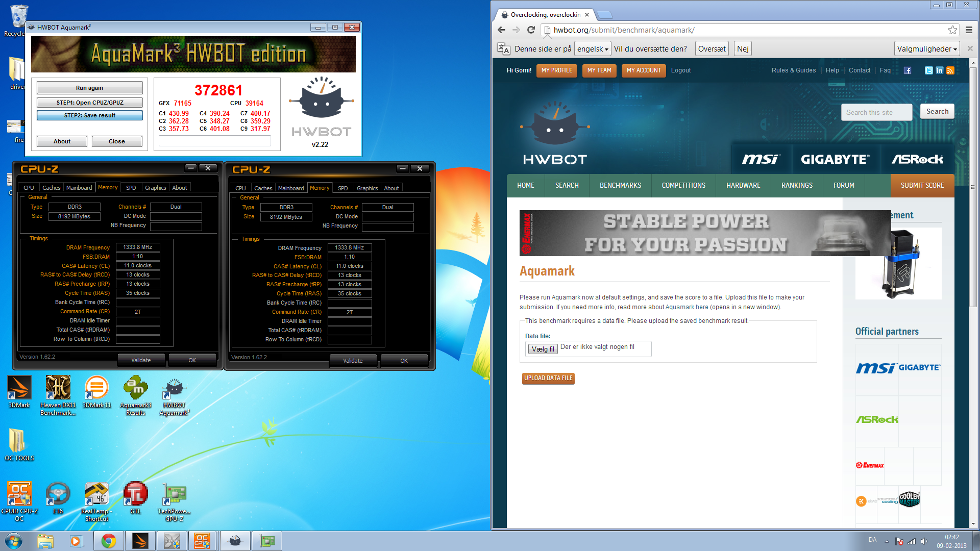Open the HWBOT RSS feed icon
Image resolution: width=980 pixels, height=551 pixels.
[950, 70]
